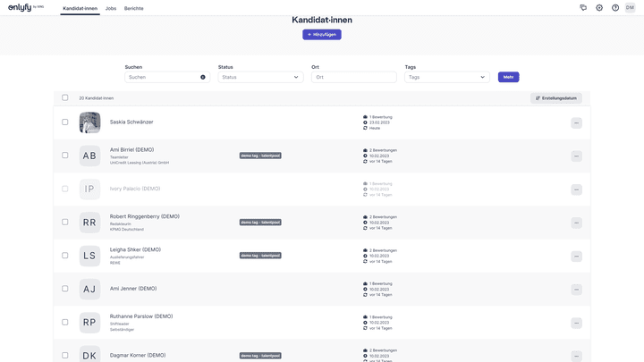The height and width of the screenshot is (362, 644).
Task: Open three-dot menu for Robert Ringgenberry
Action: 576,223
